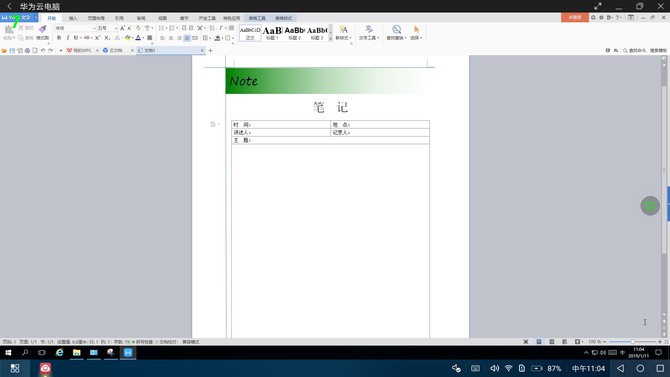Toggle the center align paragraph button
Image resolution: width=670 pixels, height=377 pixels.
point(171,38)
